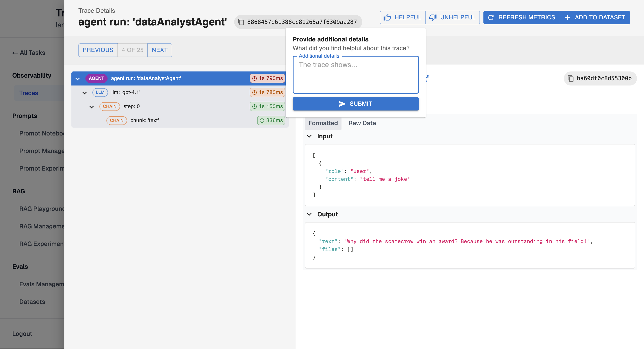Go to the PREVIOUS trace
The height and width of the screenshot is (349, 644).
tap(98, 50)
